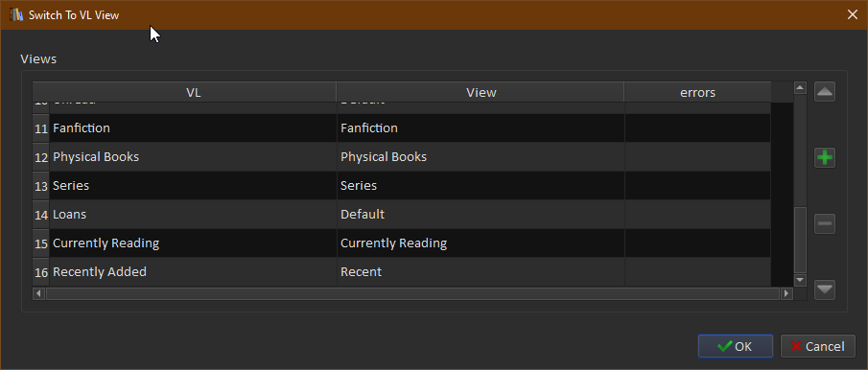The height and width of the screenshot is (370, 868).
Task: Move row up with the up arrow button
Action: 825,92
